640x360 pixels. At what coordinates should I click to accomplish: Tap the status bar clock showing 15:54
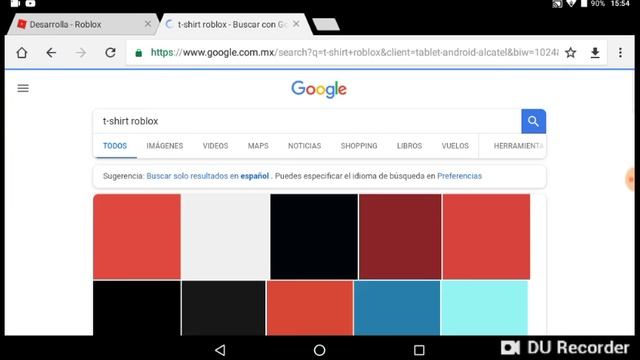[x=620, y=4]
